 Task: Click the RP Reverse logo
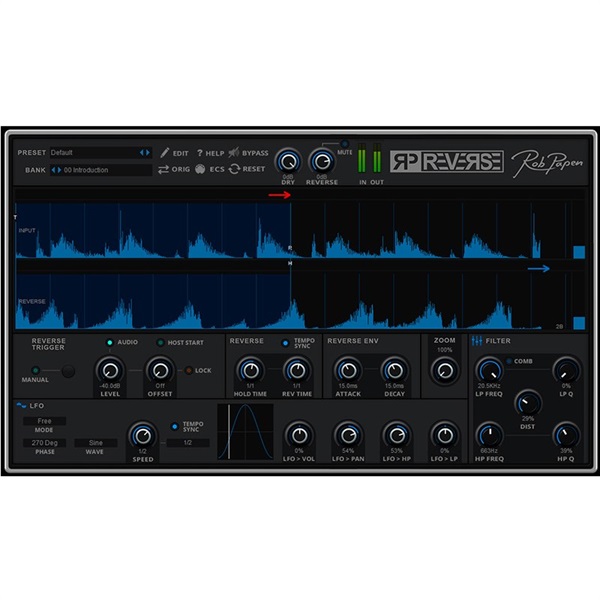tap(447, 161)
